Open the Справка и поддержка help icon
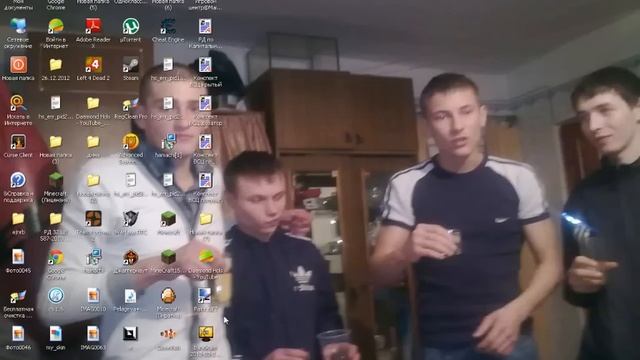 18,180
